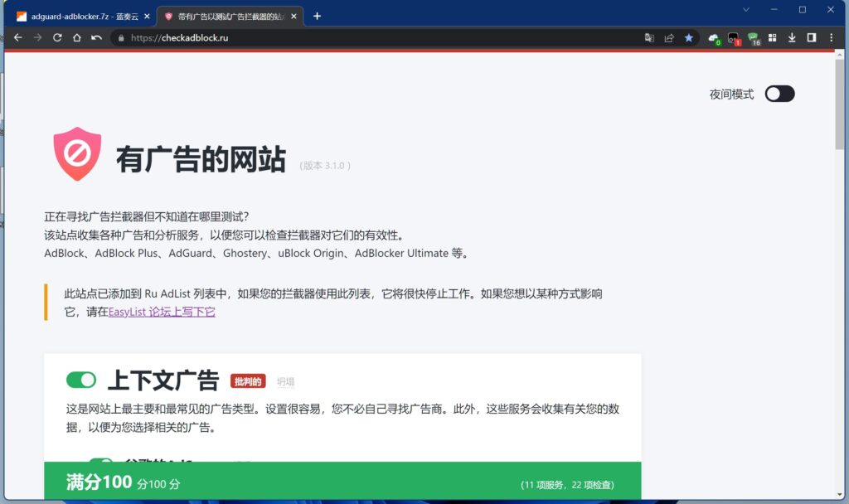The image size is (849, 504).
Task: Maximize the browser window
Action: coord(803,10)
